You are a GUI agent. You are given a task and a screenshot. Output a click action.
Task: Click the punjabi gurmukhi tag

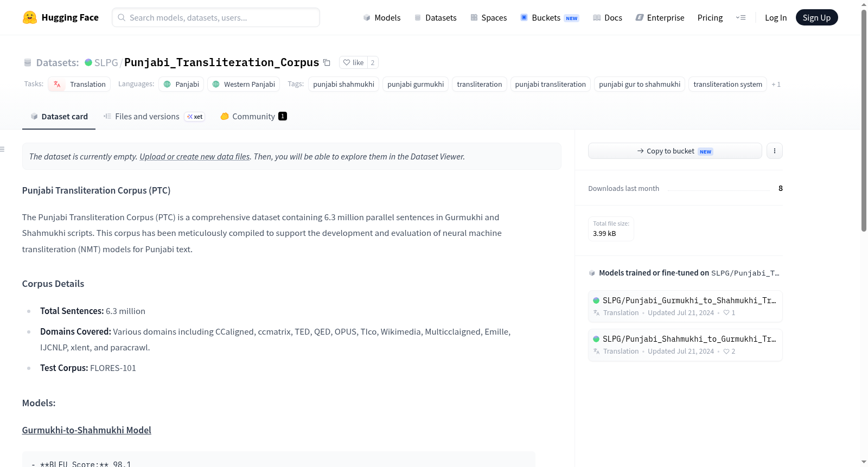coord(416,84)
